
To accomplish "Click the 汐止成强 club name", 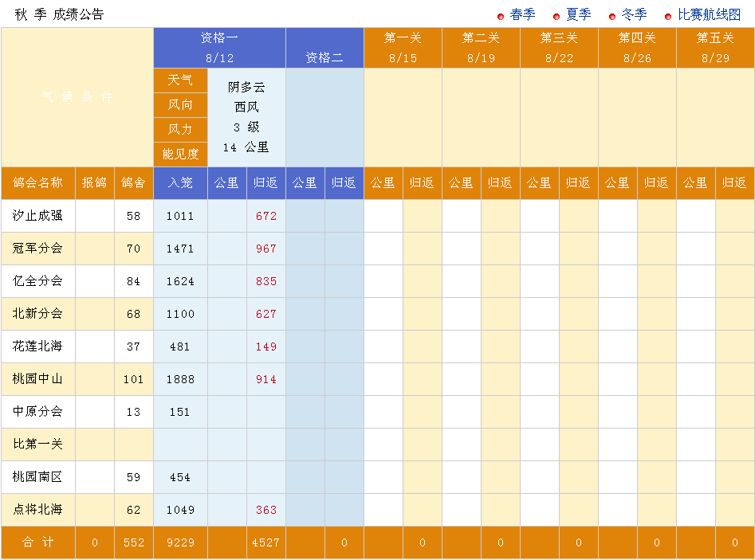I will (37, 216).
